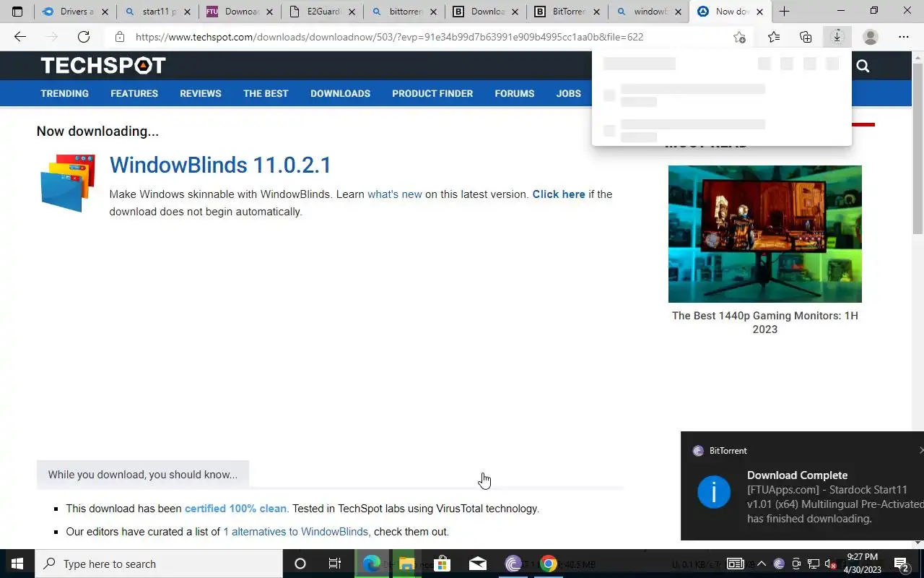Click the address bar URL

pos(389,37)
